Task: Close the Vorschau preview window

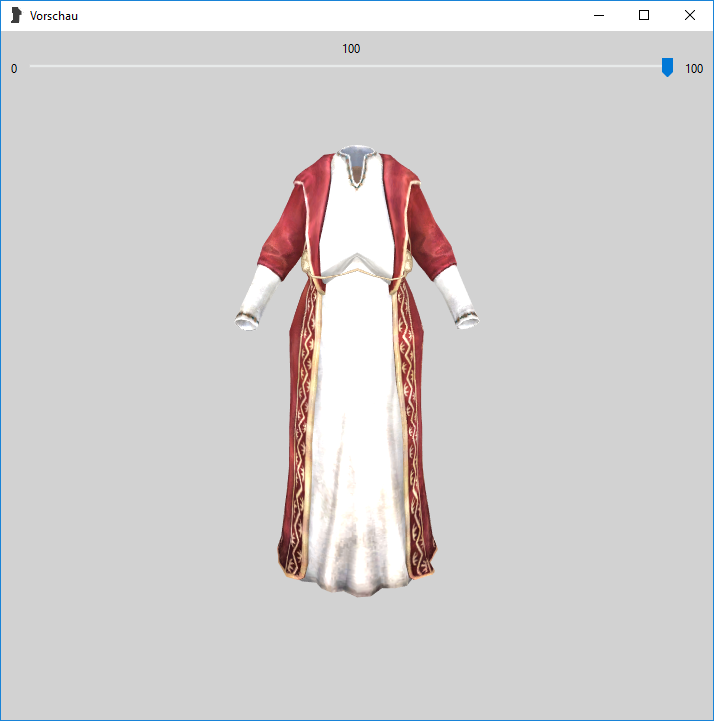Action: tap(690, 16)
